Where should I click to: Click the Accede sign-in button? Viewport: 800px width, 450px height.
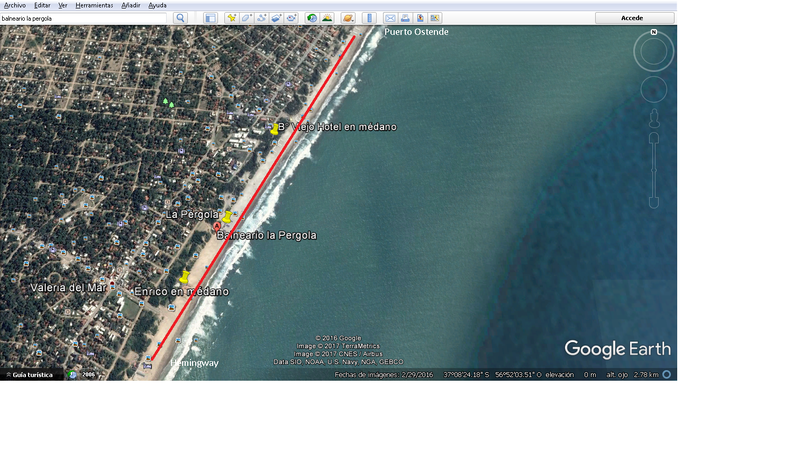tap(632, 18)
